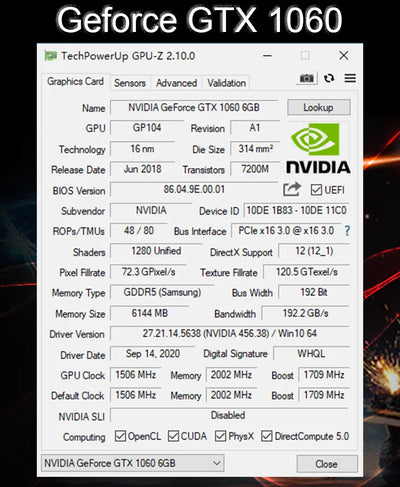The width and height of the screenshot is (400, 487).
Task: Click the ROPs/TMUs field 48 / 80
Action: (139, 231)
